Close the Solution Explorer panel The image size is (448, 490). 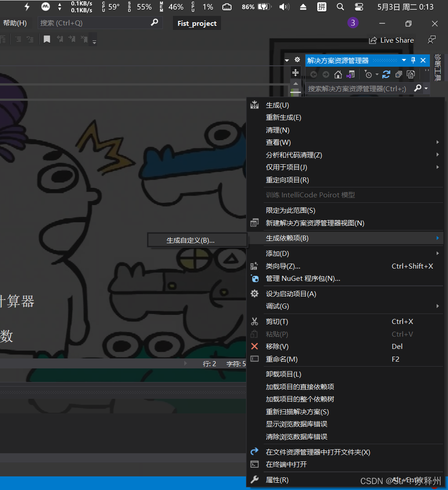coord(423,60)
